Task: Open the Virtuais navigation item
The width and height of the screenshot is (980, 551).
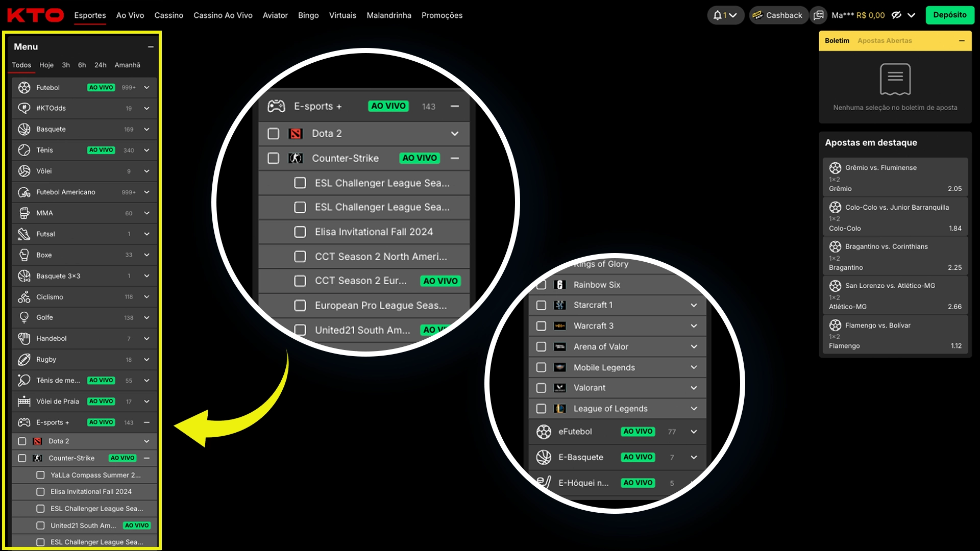Action: pyautogui.click(x=342, y=15)
